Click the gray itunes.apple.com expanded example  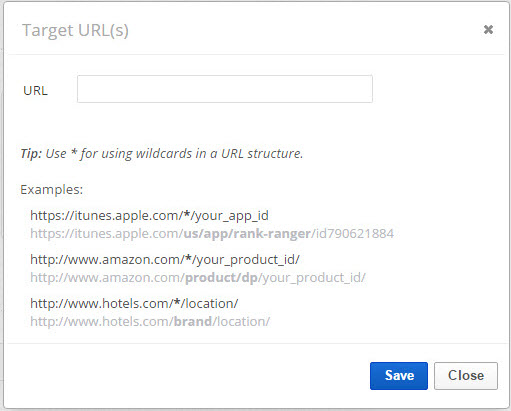[212, 234]
